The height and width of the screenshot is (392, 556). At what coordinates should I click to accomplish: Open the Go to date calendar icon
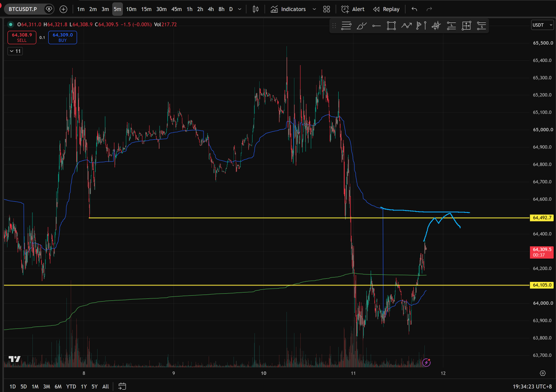pyautogui.click(x=122, y=386)
